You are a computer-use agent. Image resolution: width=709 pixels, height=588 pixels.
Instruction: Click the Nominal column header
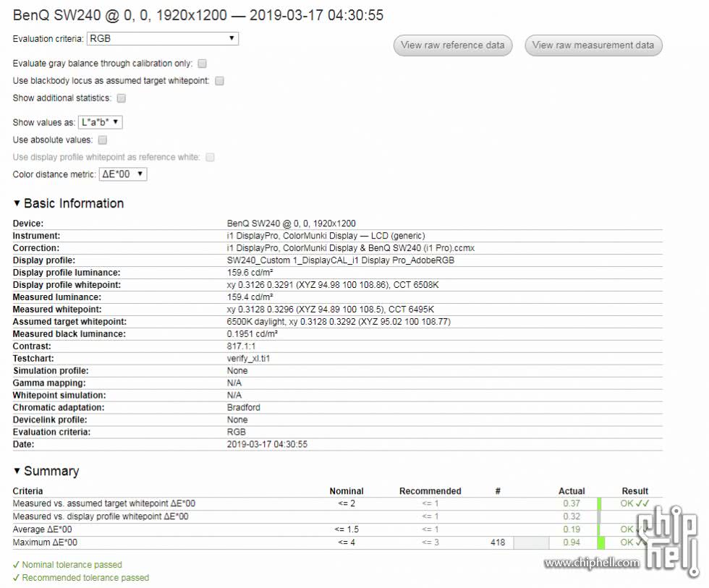[347, 491]
